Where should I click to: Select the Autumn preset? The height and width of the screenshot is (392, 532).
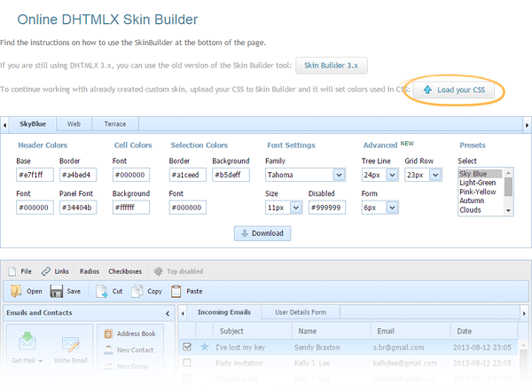(472, 200)
